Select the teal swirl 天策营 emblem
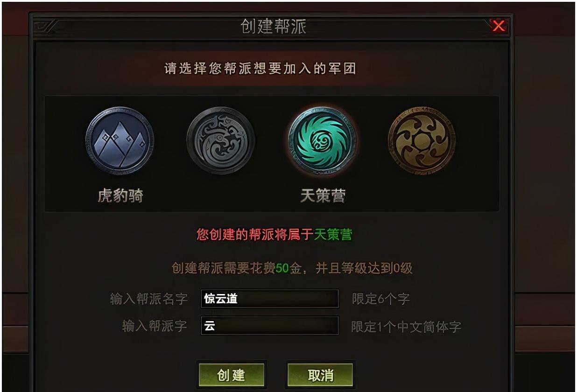The height and width of the screenshot is (392, 577). click(322, 141)
